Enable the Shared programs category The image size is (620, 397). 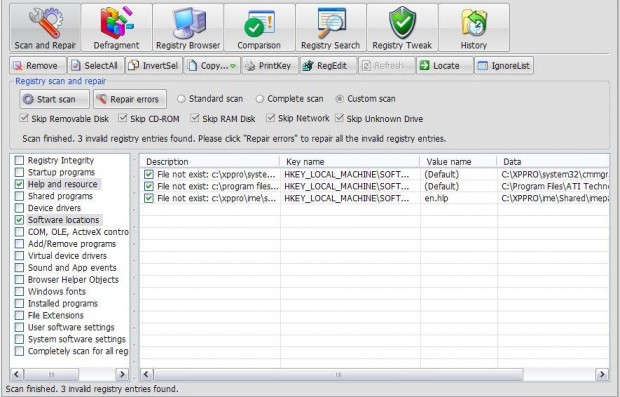click(19, 196)
